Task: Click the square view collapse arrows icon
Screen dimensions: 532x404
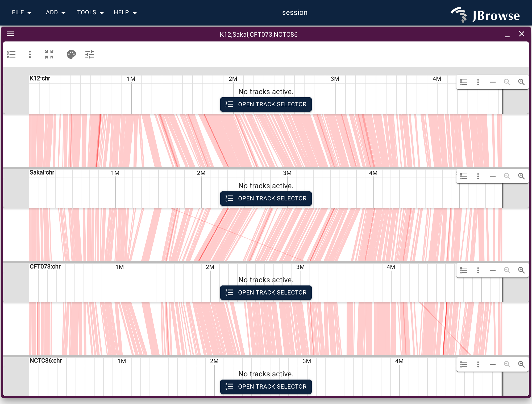Action: (x=49, y=54)
